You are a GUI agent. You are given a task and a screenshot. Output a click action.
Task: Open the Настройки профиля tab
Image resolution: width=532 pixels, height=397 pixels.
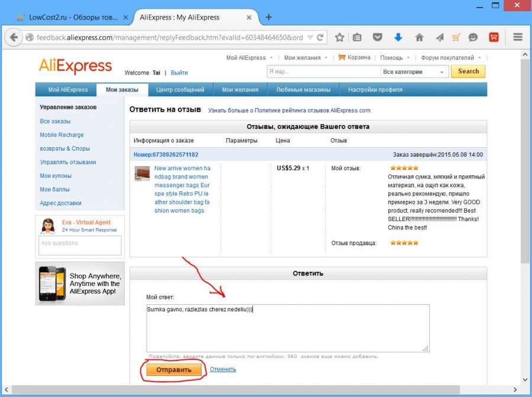click(x=375, y=90)
